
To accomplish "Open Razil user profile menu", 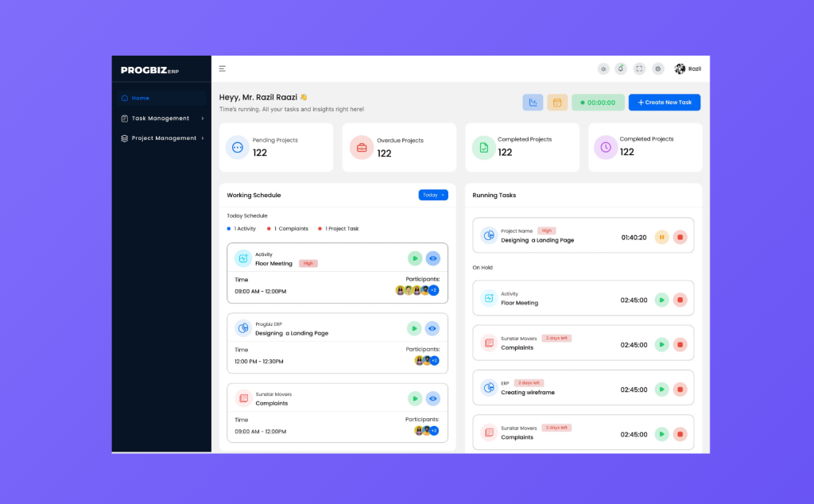I will [688, 69].
